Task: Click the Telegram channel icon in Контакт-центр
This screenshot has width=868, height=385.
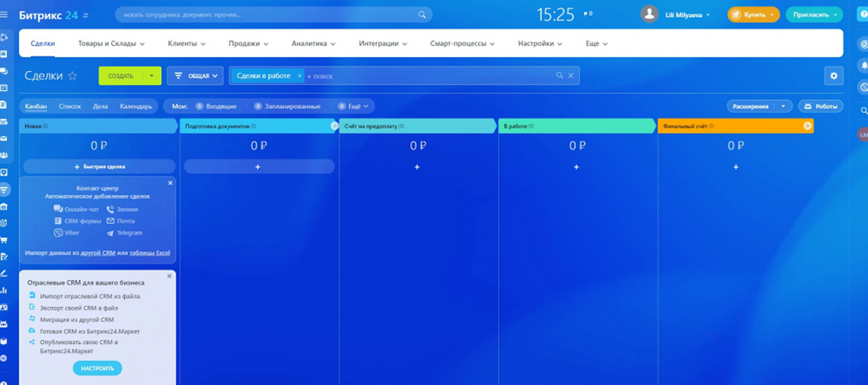Action: click(x=110, y=233)
